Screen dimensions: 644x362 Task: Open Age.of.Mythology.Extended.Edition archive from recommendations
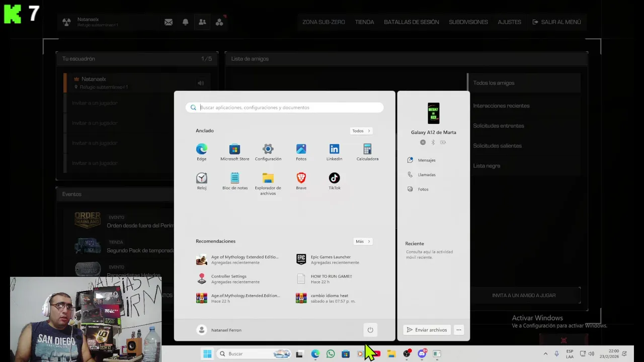[x=238, y=298]
